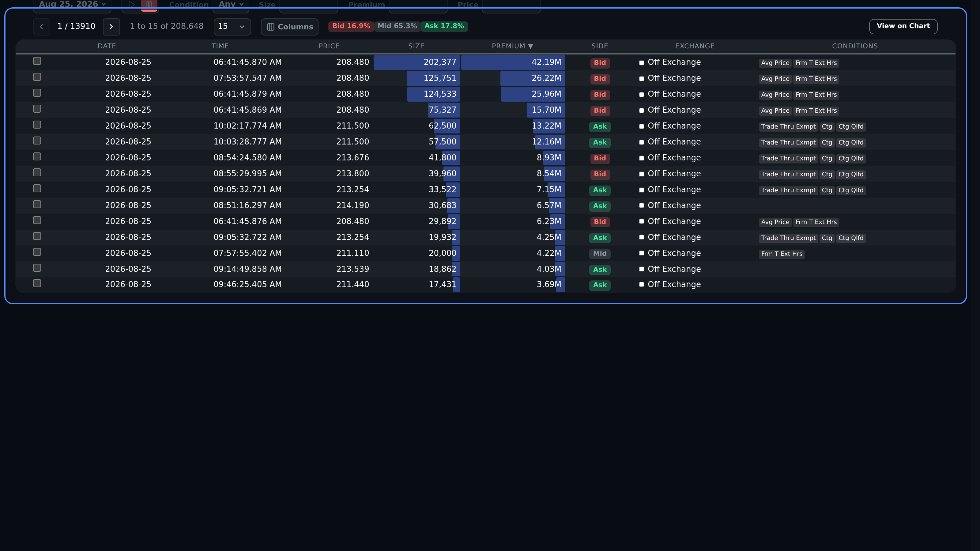Click exchange marker icon in 6.57M row
Screen dimensions: 980x551
pyautogui.click(x=641, y=205)
